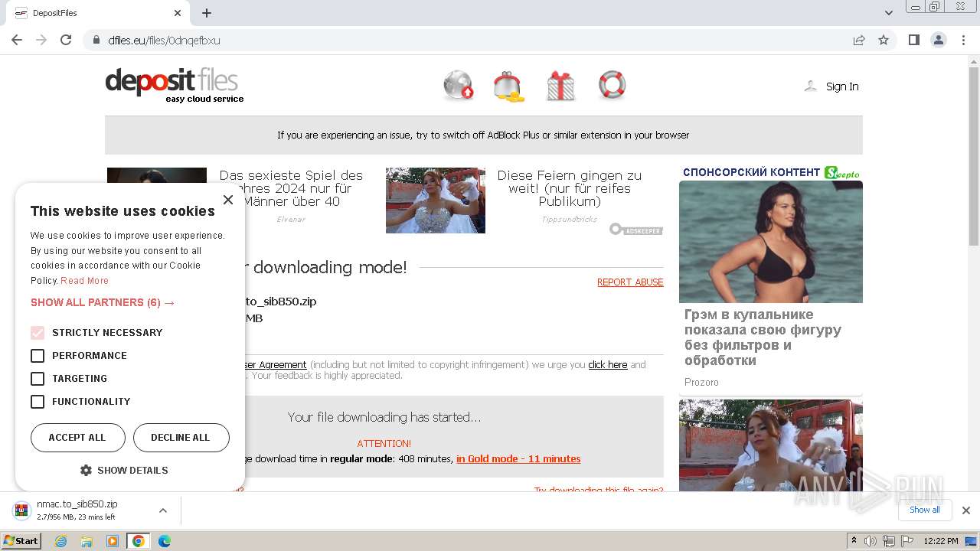980x551 pixels.
Task: Open the Gold purse with coins icon
Action: coord(508,86)
